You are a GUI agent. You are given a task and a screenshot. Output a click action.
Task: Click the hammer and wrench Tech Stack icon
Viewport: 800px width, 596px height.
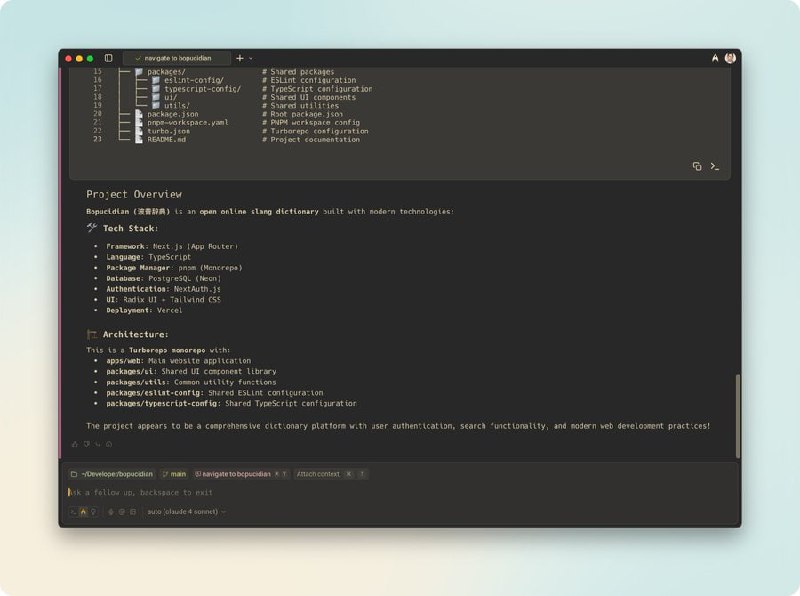pos(92,228)
